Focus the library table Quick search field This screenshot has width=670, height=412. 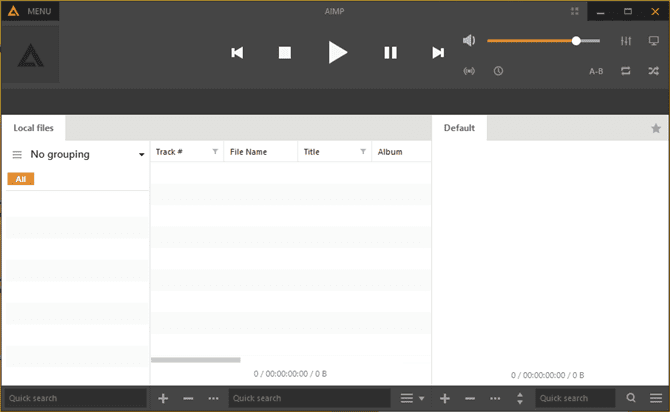coord(309,398)
